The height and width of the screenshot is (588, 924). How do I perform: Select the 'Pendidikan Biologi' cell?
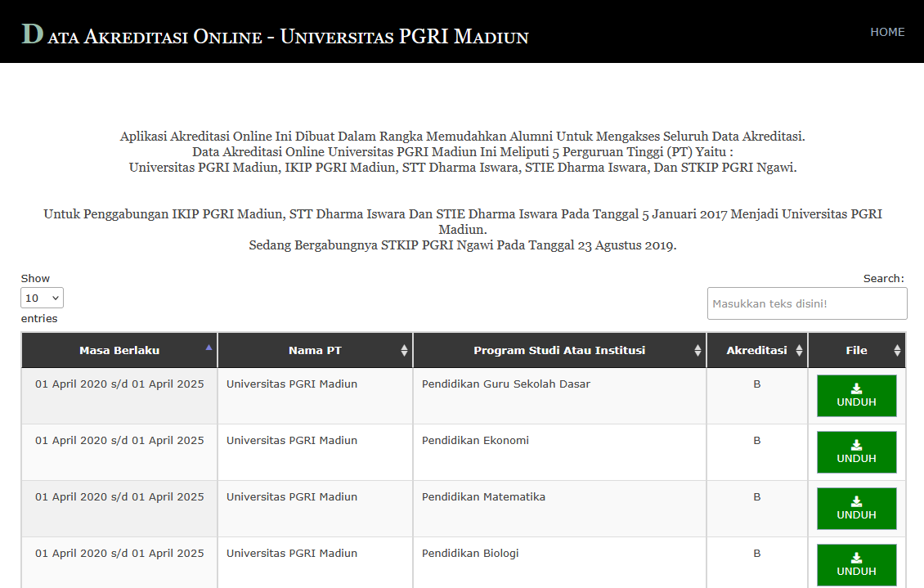(x=560, y=563)
